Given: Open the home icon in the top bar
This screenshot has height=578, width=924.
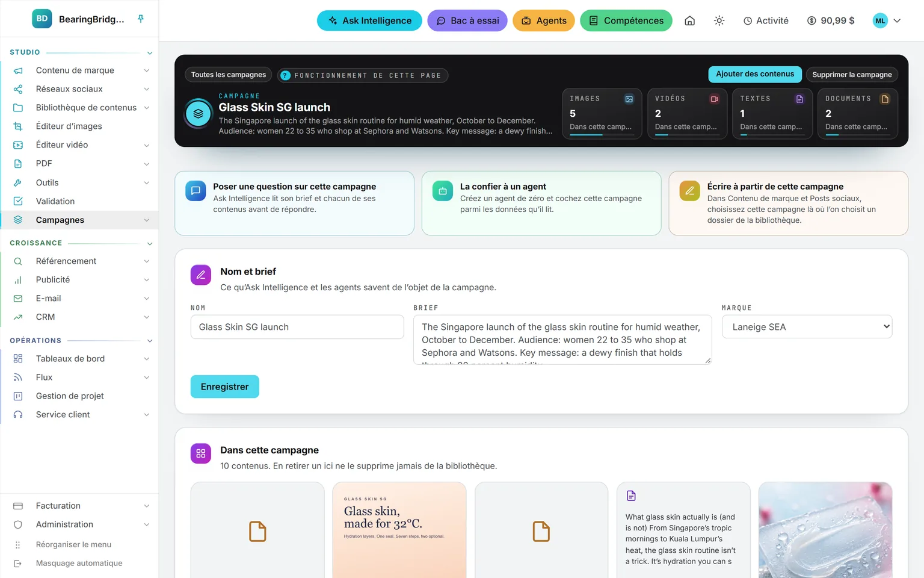Looking at the screenshot, I should tap(690, 20).
